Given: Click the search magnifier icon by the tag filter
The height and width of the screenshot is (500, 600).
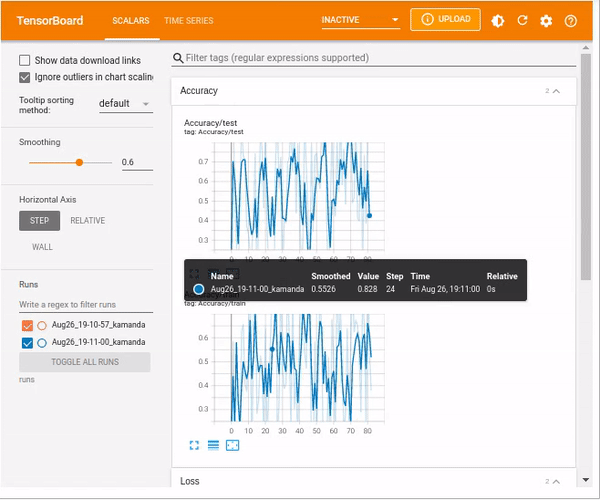Looking at the screenshot, I should point(178,58).
